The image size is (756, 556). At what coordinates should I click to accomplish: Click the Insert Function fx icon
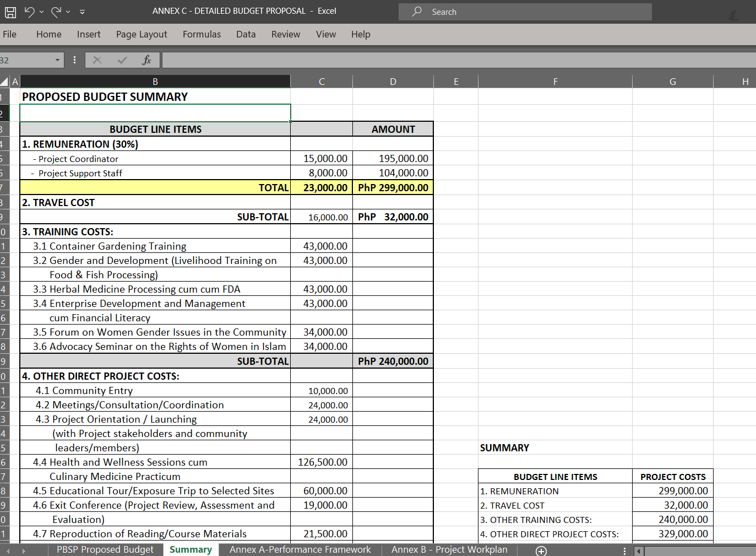(146, 60)
